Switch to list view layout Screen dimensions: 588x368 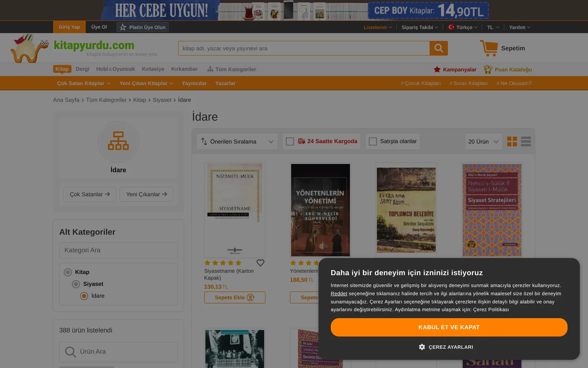[526, 141]
